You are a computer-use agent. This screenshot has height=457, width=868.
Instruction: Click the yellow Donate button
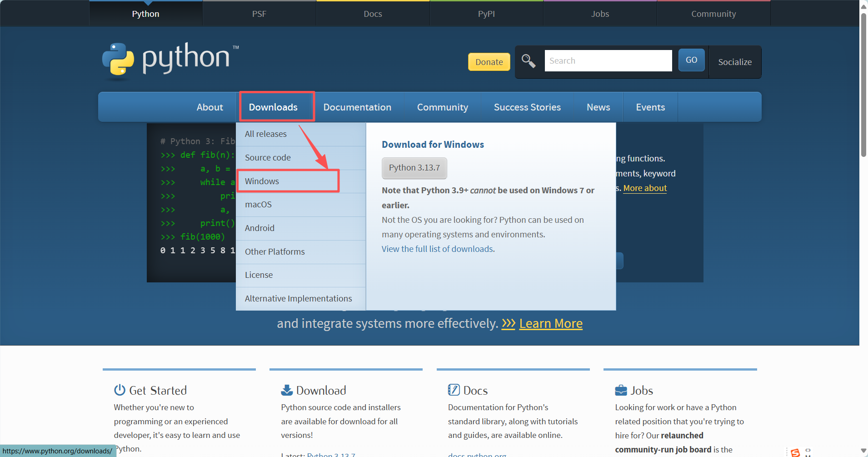[x=489, y=62]
